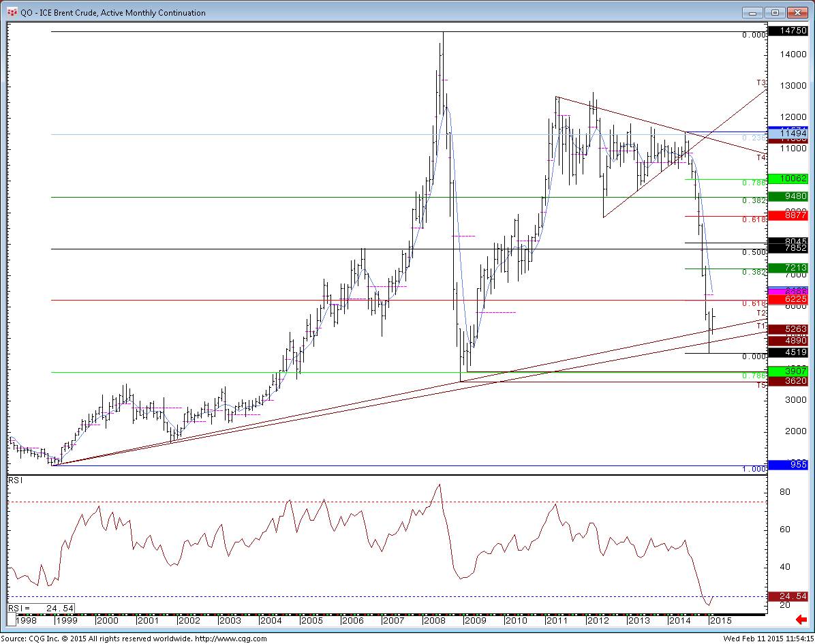815x644 pixels.
Task: Click the RSI 24.54 value marker on axis
Action: (788, 596)
